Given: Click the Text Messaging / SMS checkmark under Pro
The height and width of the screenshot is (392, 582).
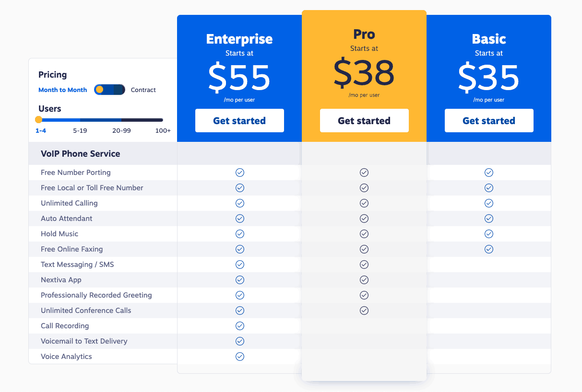Looking at the screenshot, I should click(364, 264).
